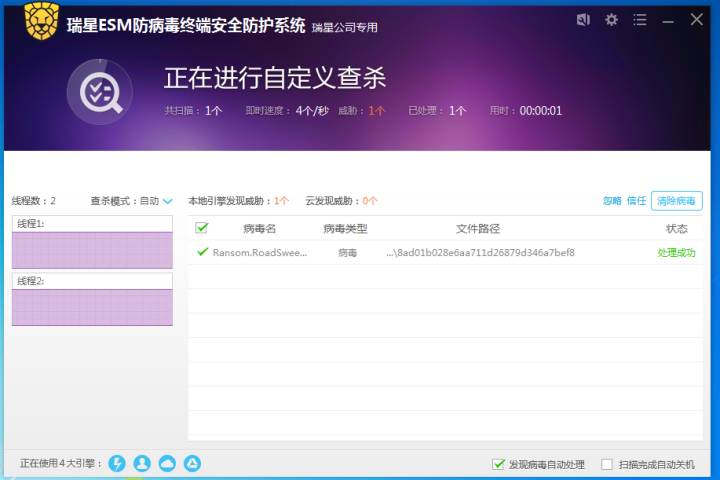Open the list menu icon in title bar
Image resolution: width=720 pixels, height=480 pixels.
[640, 20]
